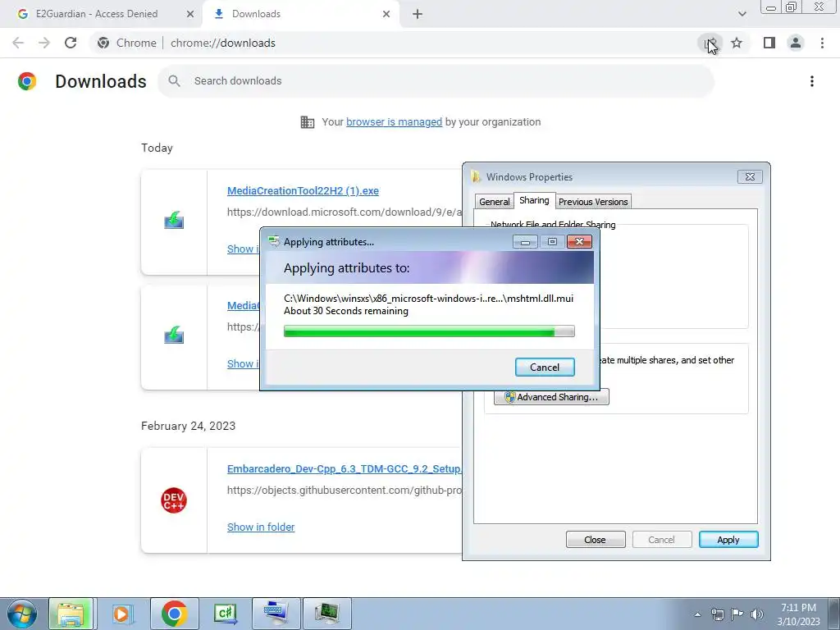Open the Embarcadero Dev-Cpp setup file link
This screenshot has height=630, width=840.
click(344, 468)
